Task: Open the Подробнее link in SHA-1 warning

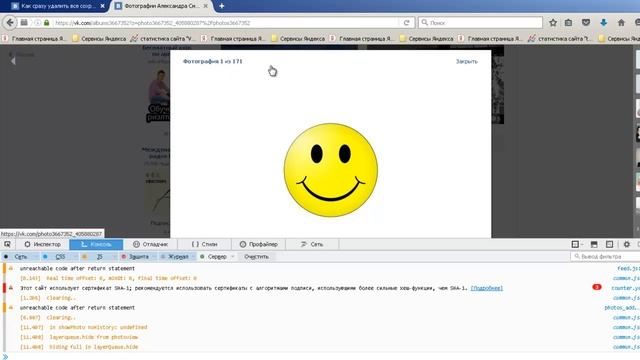Action: pos(487,288)
